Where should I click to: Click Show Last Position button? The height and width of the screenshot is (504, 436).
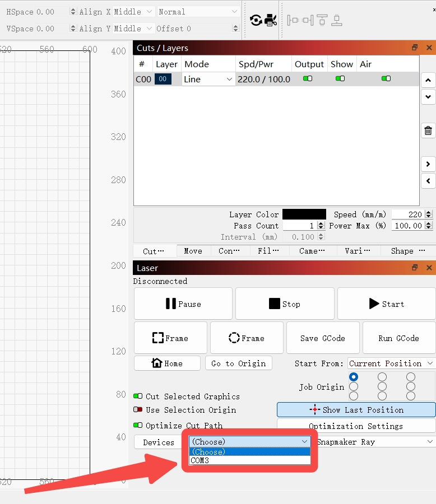click(356, 410)
